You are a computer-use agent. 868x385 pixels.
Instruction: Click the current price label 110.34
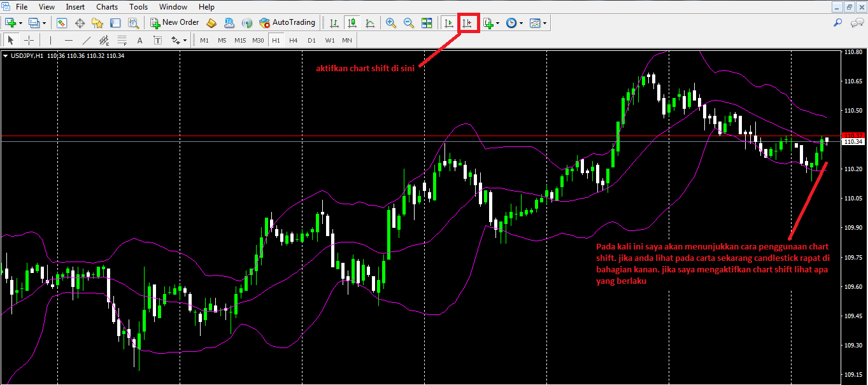point(851,142)
